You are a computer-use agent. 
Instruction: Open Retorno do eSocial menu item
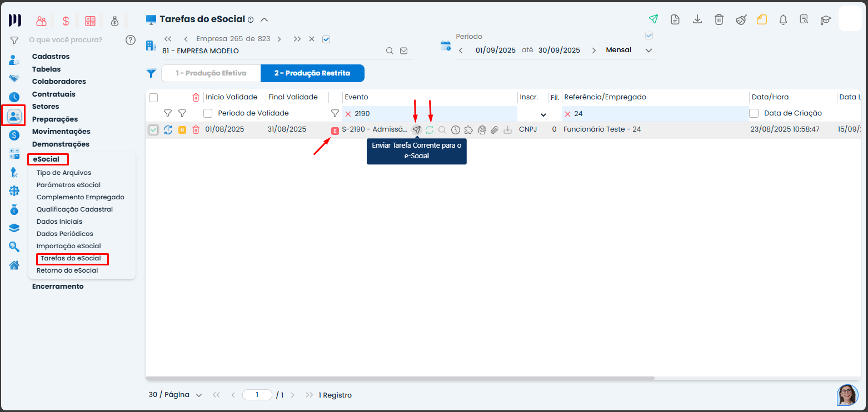click(67, 270)
